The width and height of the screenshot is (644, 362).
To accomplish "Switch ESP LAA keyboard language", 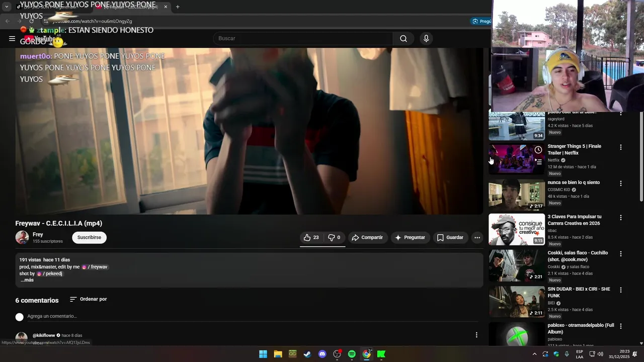I will tap(580, 354).
